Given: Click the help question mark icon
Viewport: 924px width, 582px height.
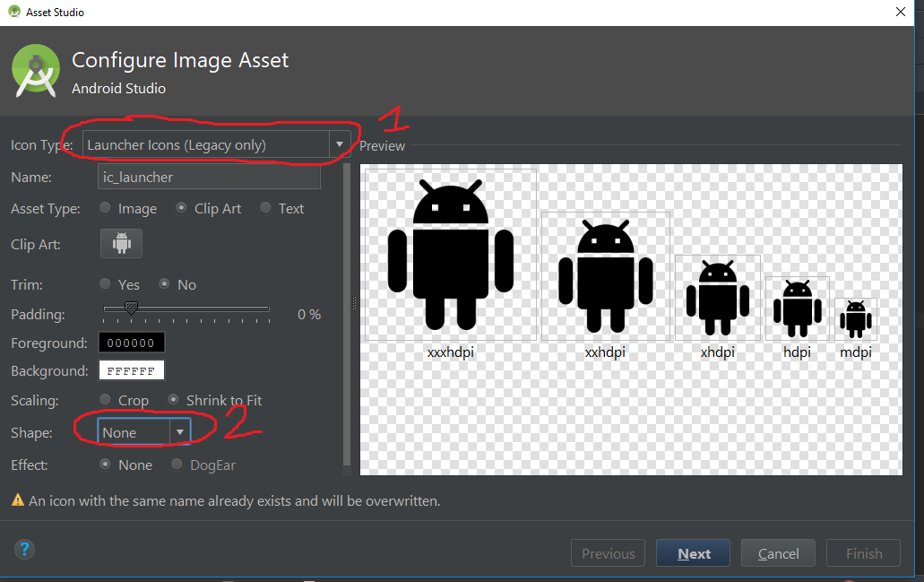Looking at the screenshot, I should tap(24, 550).
